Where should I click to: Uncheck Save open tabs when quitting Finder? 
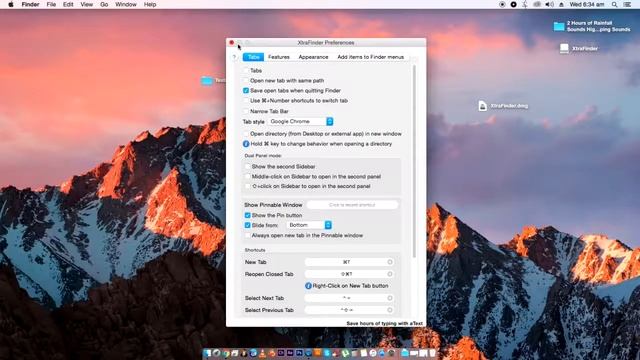click(246, 91)
